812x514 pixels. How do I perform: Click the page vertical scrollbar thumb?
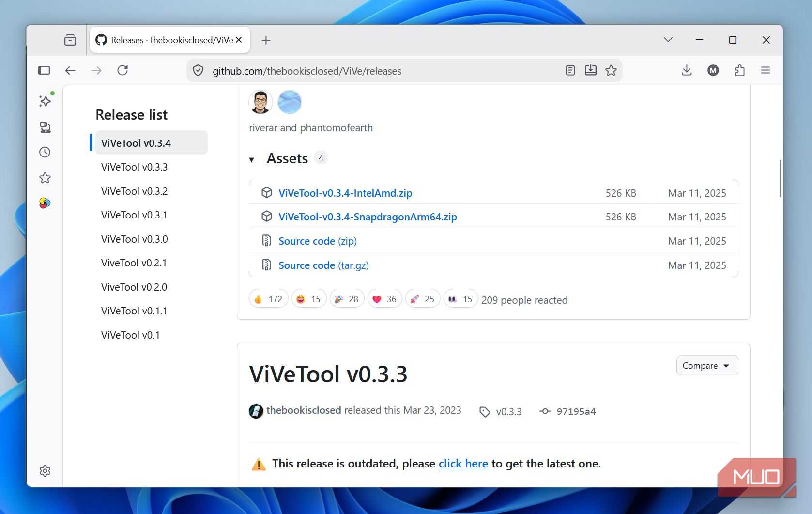pos(780,178)
